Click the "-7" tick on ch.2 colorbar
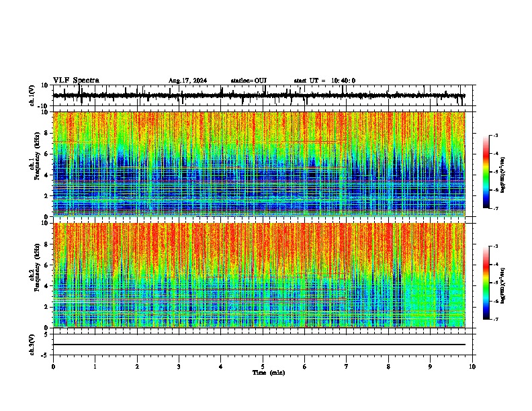The image size is (532, 411). click(x=496, y=320)
